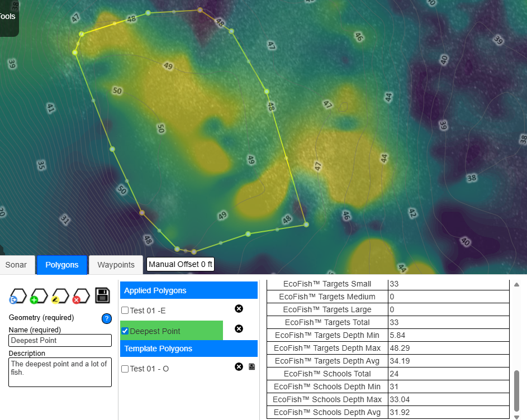527x420 pixels.
Task: Remove the Test 01 -E applied polygon
Action: (239, 309)
